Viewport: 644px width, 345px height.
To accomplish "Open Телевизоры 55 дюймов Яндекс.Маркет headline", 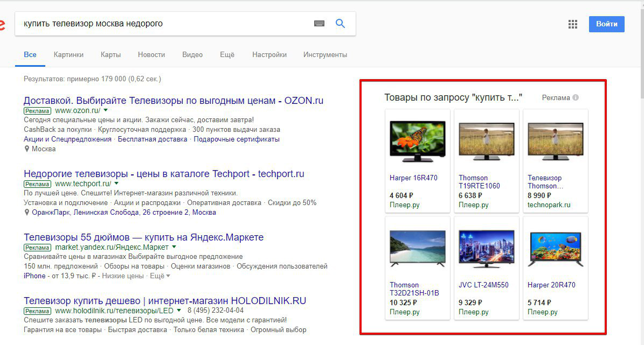I will [x=143, y=237].
